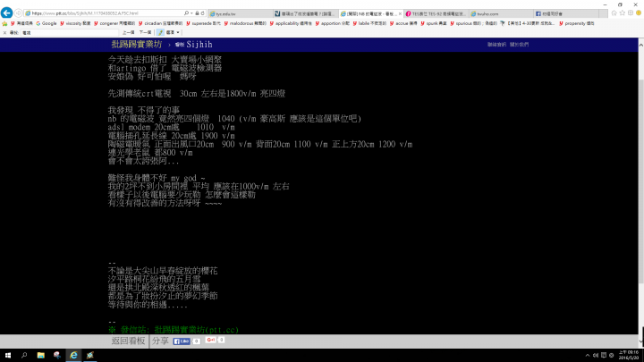The width and height of the screenshot is (644, 362).
Task: Open the viscosity bookmark
Action: (x=75, y=23)
